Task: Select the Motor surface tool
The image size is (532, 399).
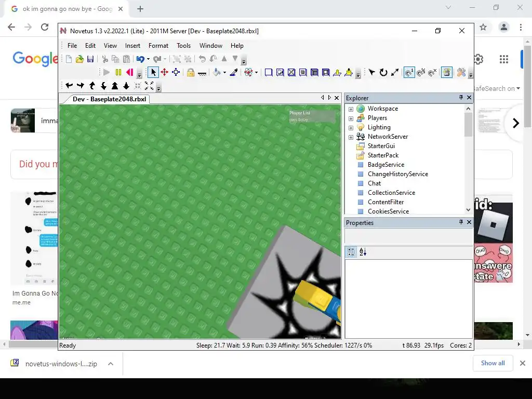Action: [x=349, y=72]
